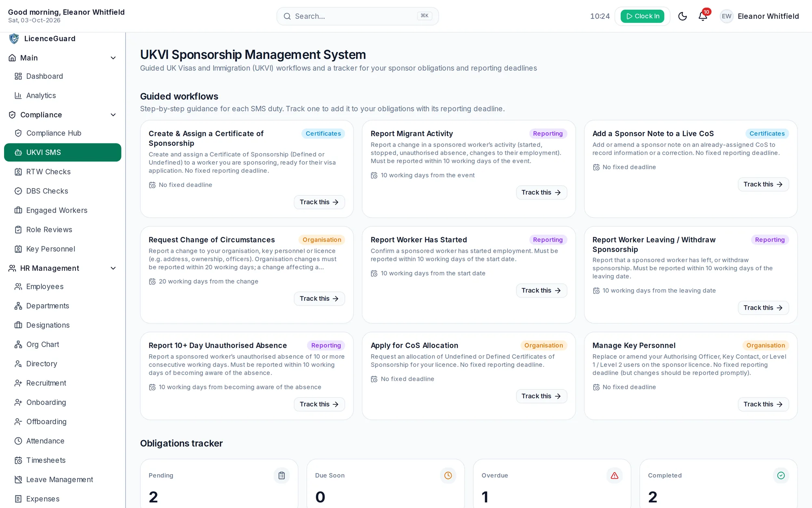Toggle dark mode moon icon
Image resolution: width=812 pixels, height=508 pixels.
(682, 16)
